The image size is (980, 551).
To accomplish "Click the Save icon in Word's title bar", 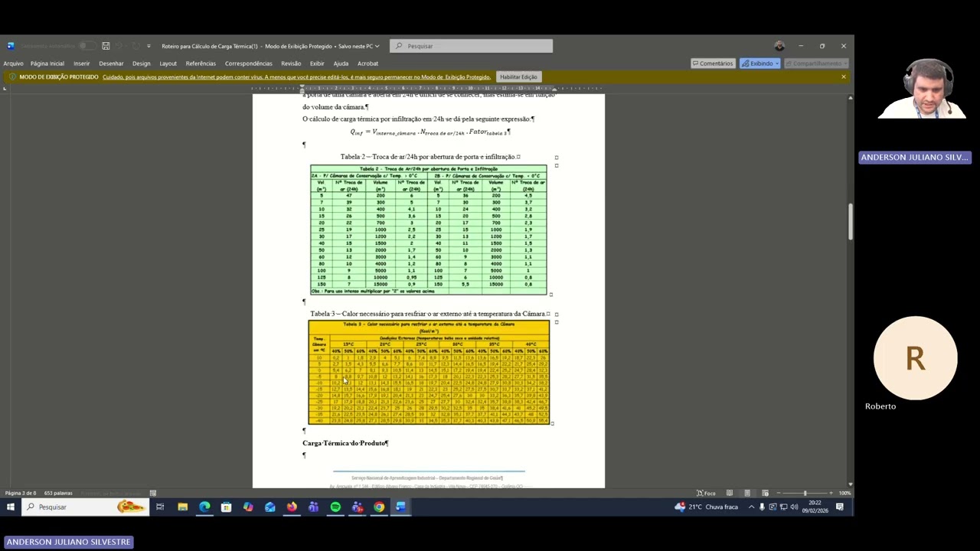I will [106, 46].
